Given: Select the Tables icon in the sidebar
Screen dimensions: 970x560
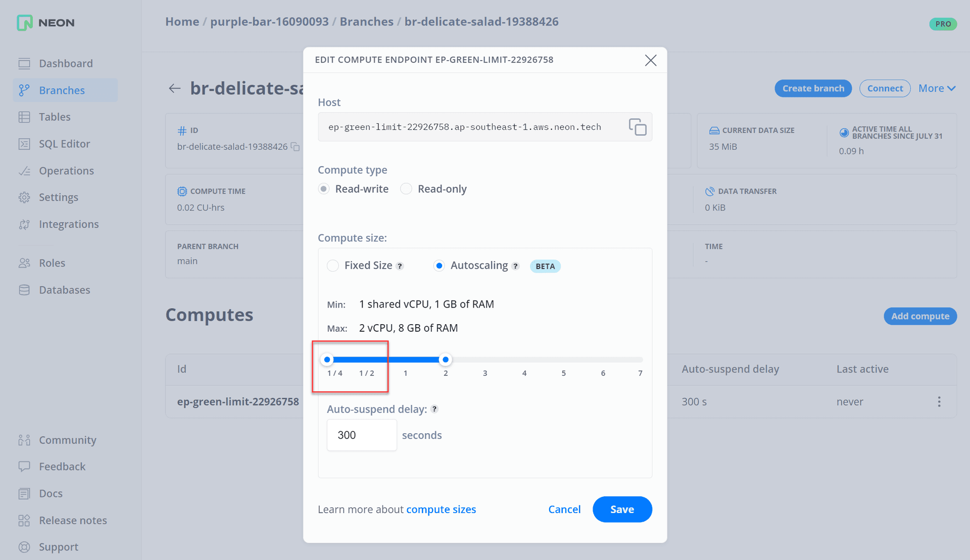Looking at the screenshot, I should (54, 117).
